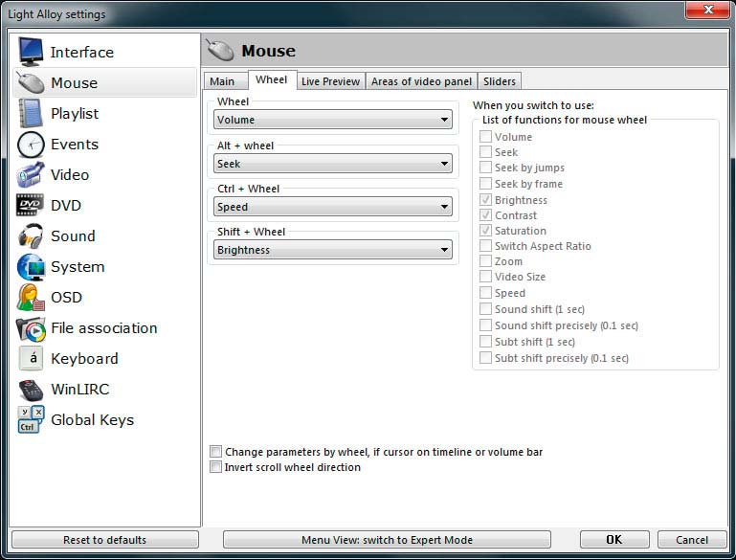Go to Events settings label
Screen dimensions: 736x560
click(x=75, y=145)
